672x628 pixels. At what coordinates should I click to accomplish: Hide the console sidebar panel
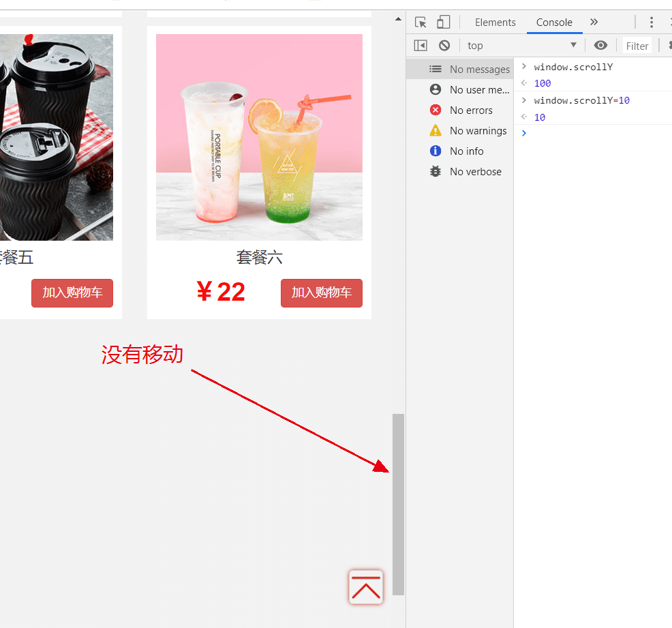[x=421, y=46]
